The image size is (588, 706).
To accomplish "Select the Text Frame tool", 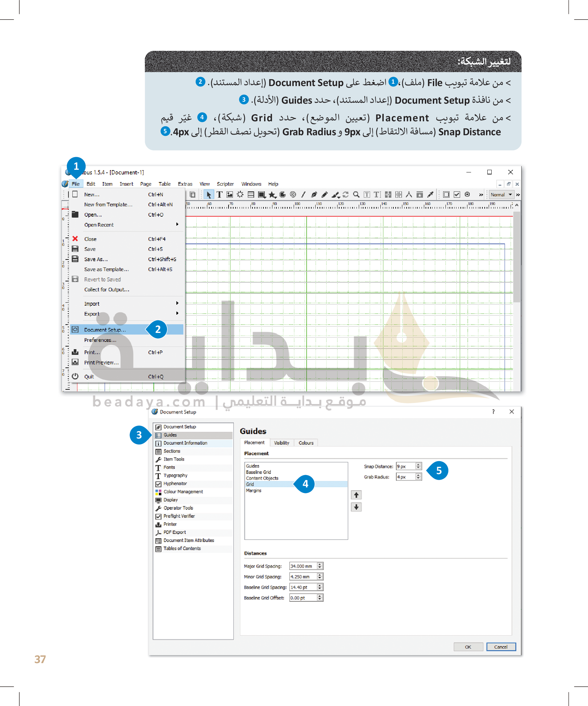I will [x=220, y=195].
